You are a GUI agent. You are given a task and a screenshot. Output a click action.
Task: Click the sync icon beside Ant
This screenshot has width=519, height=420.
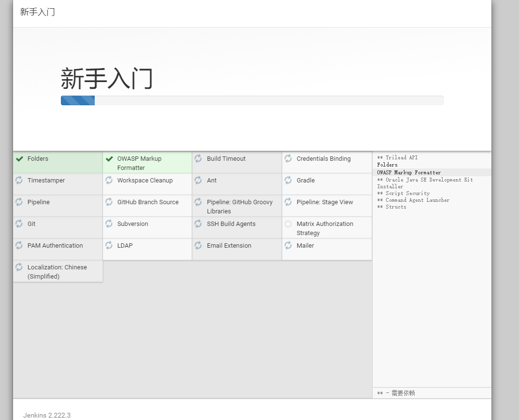[x=198, y=180]
